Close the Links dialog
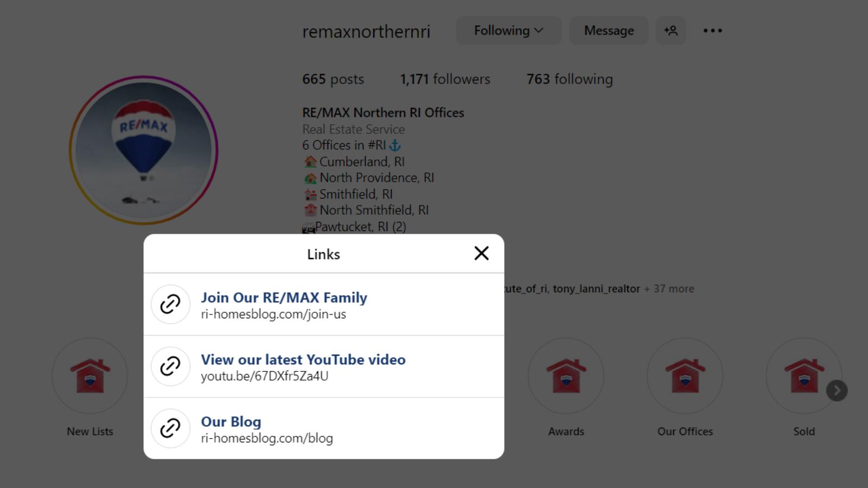 (x=481, y=253)
